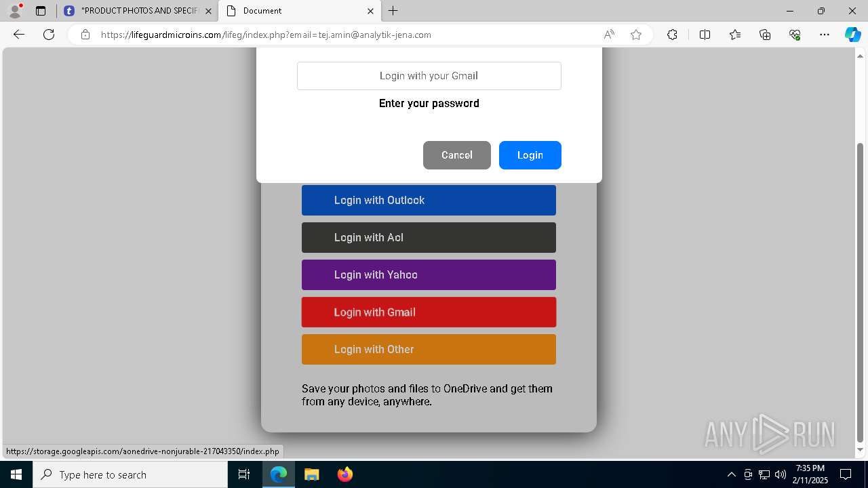Refresh the page with the reload icon
This screenshot has height=488, width=868.
49,35
